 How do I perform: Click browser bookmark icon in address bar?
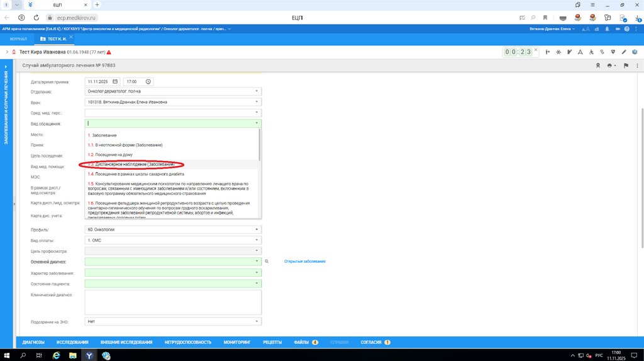pyautogui.click(x=545, y=18)
